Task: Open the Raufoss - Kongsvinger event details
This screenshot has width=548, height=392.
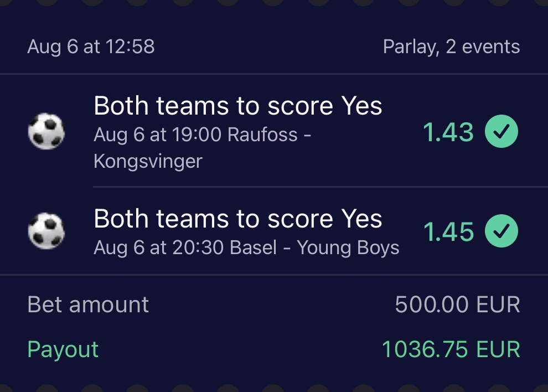Action: point(203,147)
